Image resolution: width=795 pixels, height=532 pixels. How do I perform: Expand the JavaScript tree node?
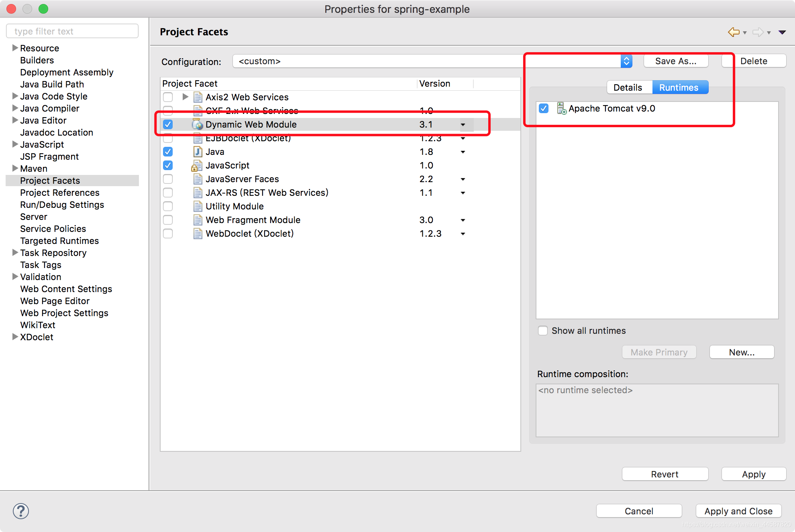tap(15, 144)
